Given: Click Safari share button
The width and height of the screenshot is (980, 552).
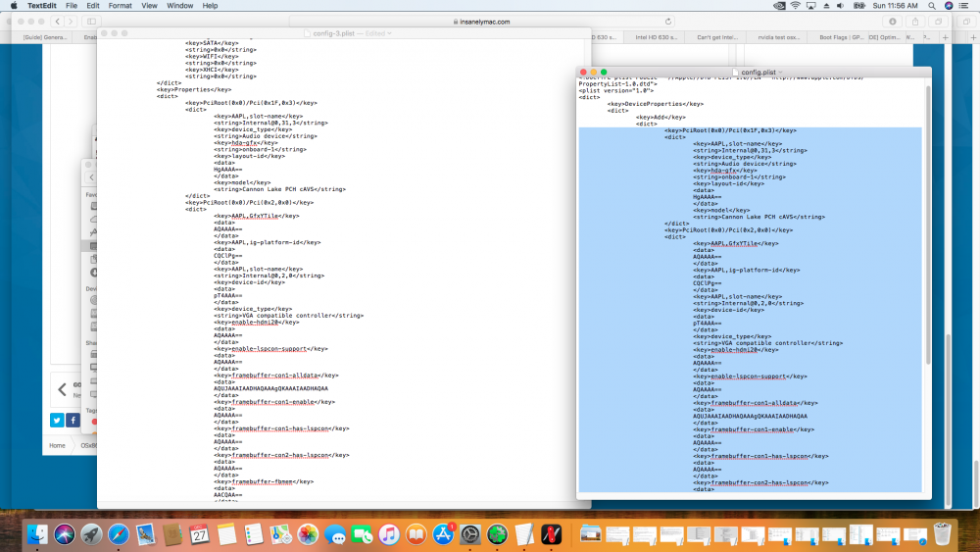Looking at the screenshot, I should (915, 22).
